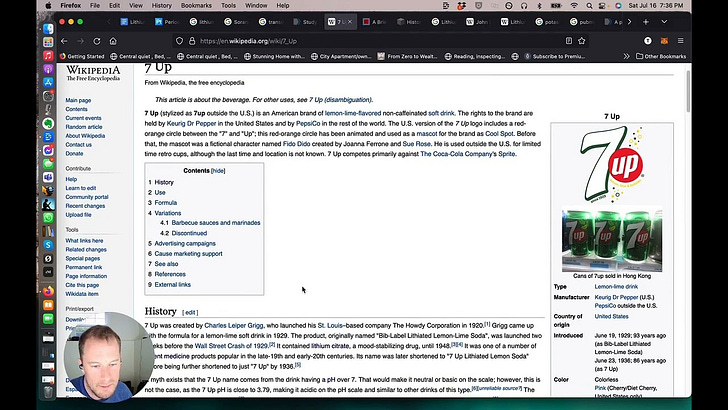The width and height of the screenshot is (728, 410).
Task: Open the App Store from the dock
Action: tap(48, 83)
